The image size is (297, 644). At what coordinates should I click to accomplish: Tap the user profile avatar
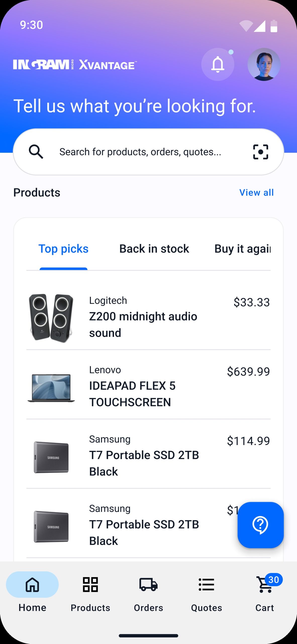coord(264,64)
